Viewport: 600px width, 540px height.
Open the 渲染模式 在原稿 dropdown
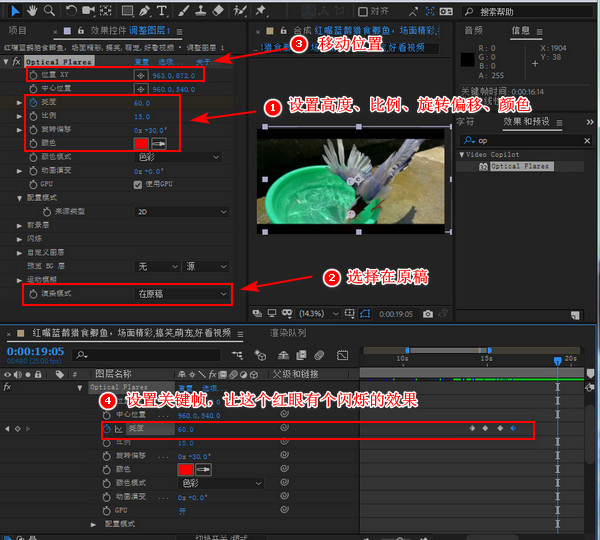(x=182, y=294)
